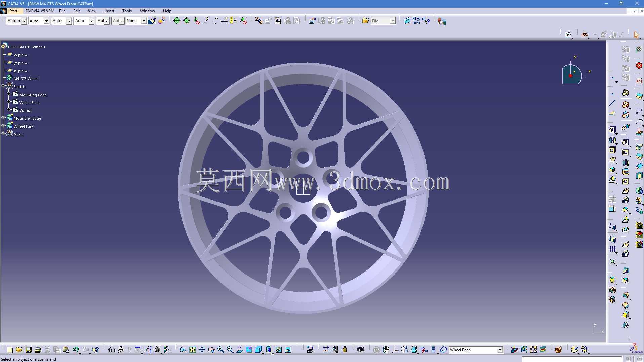Click the Measure Between ruler icon
This screenshot has width=644, height=362.
tap(326, 350)
